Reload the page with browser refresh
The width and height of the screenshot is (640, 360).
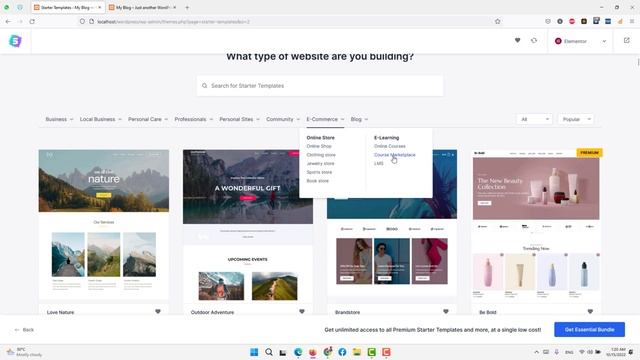coord(32,21)
